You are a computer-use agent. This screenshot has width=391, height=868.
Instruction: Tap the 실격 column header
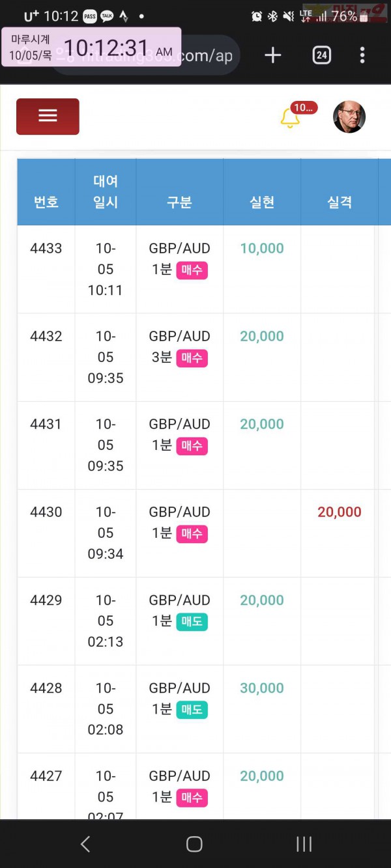pos(340,202)
